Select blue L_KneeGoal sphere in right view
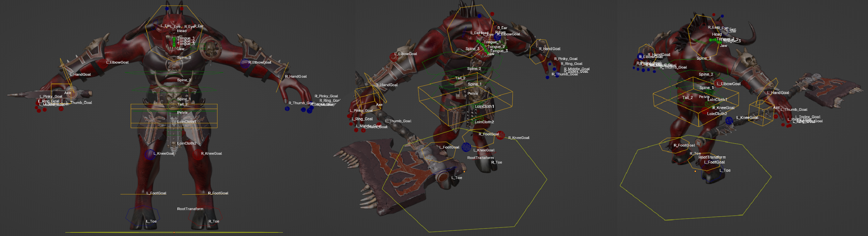 pos(729,120)
